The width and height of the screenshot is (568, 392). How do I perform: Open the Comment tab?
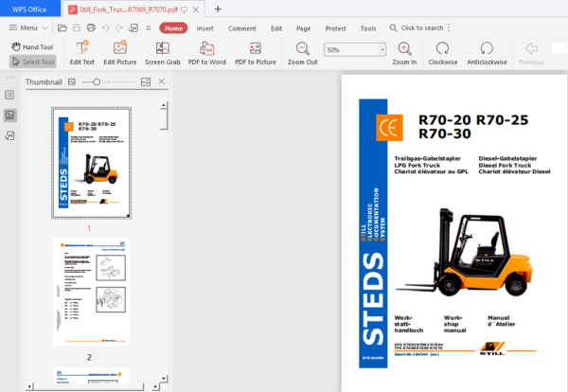pos(242,28)
